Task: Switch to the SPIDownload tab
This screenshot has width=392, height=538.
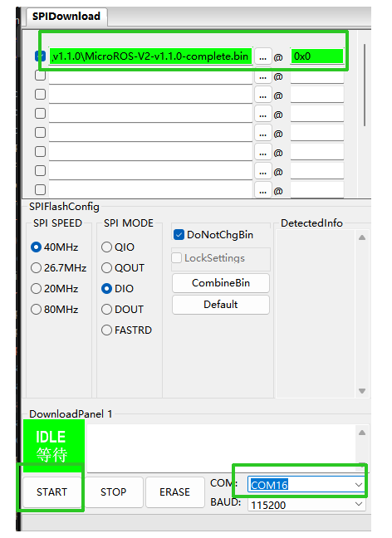Action: 66,17
